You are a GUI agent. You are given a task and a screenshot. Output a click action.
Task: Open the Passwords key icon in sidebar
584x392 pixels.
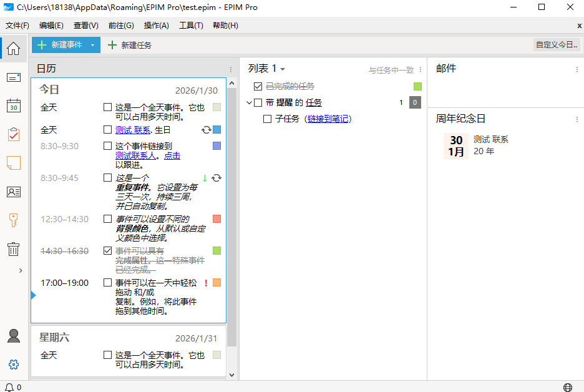(x=13, y=220)
